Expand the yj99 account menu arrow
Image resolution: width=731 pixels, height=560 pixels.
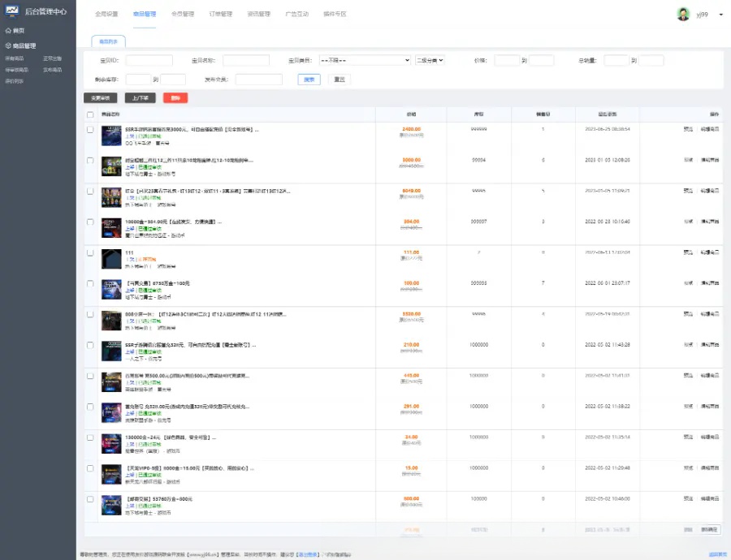coord(720,14)
